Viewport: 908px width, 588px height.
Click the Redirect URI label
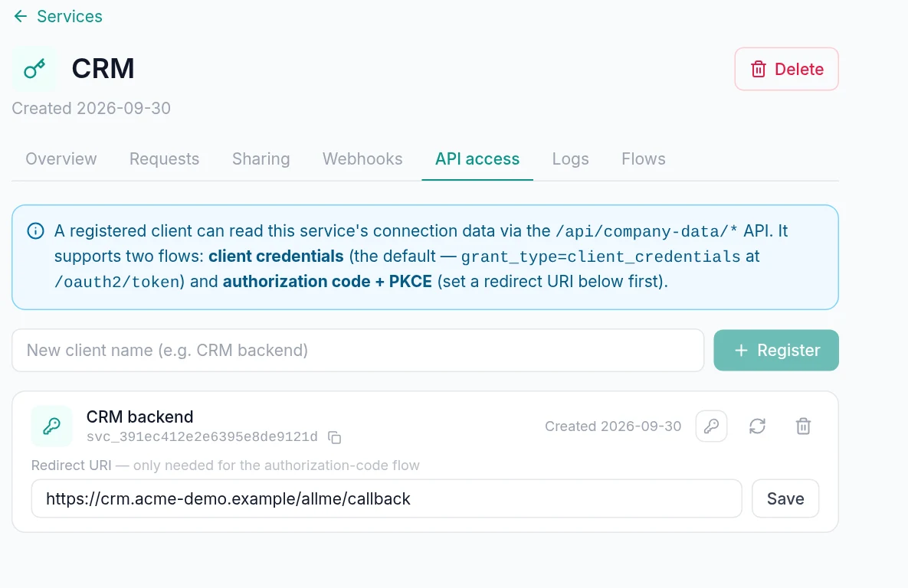(x=71, y=465)
